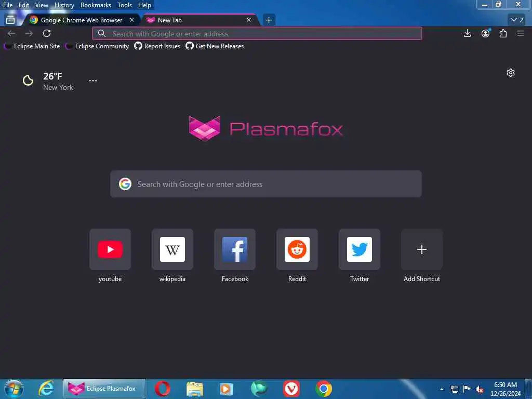Launch Opera from the taskbar

(163, 389)
